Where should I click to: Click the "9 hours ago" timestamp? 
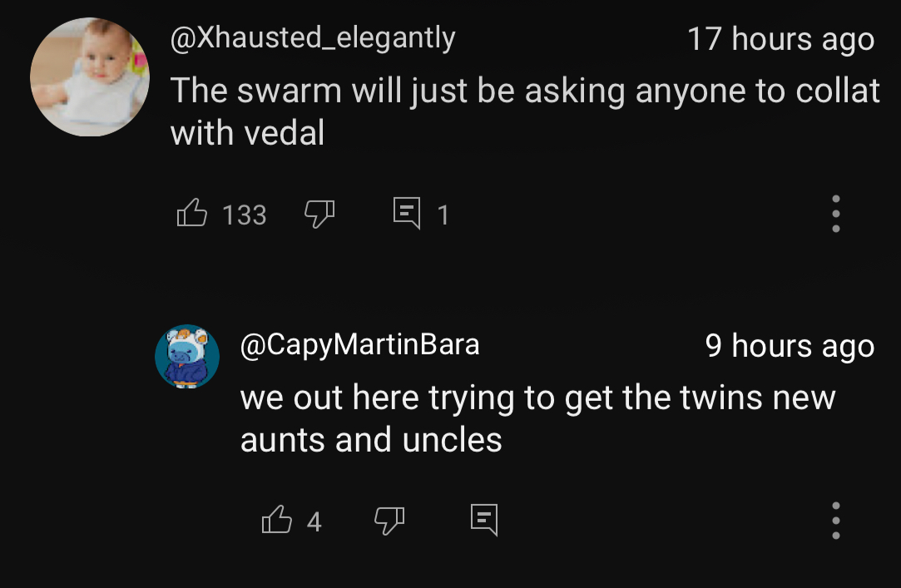pyautogui.click(x=790, y=345)
